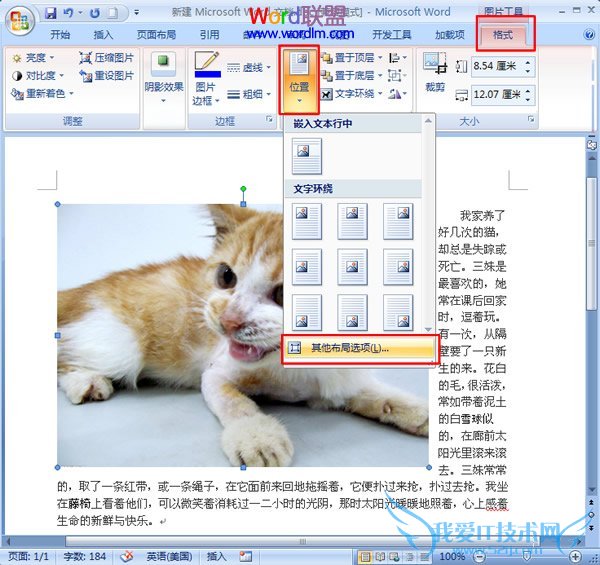The width and height of the screenshot is (600, 565).
Task: Decrease the 12.07 厘米 width spinner
Action: pos(528,99)
